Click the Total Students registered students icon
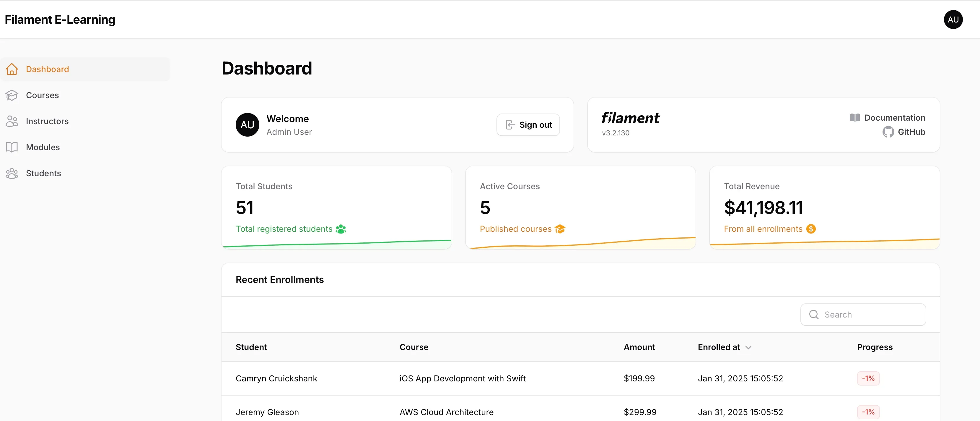 pos(342,228)
